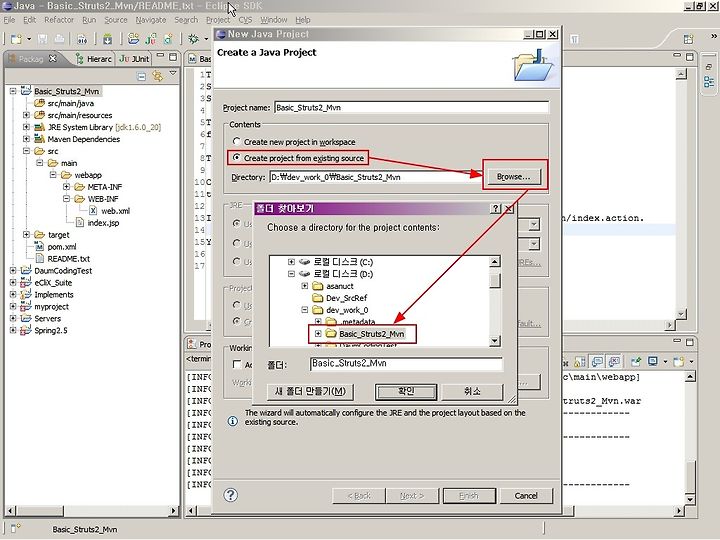Expand the target folder node
This screenshot has width=720, height=540.
click(27, 234)
